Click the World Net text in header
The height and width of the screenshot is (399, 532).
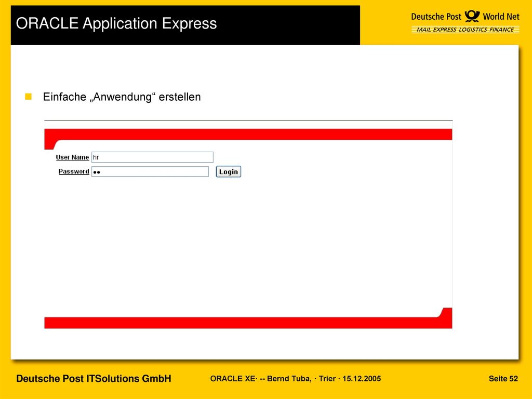click(x=501, y=17)
